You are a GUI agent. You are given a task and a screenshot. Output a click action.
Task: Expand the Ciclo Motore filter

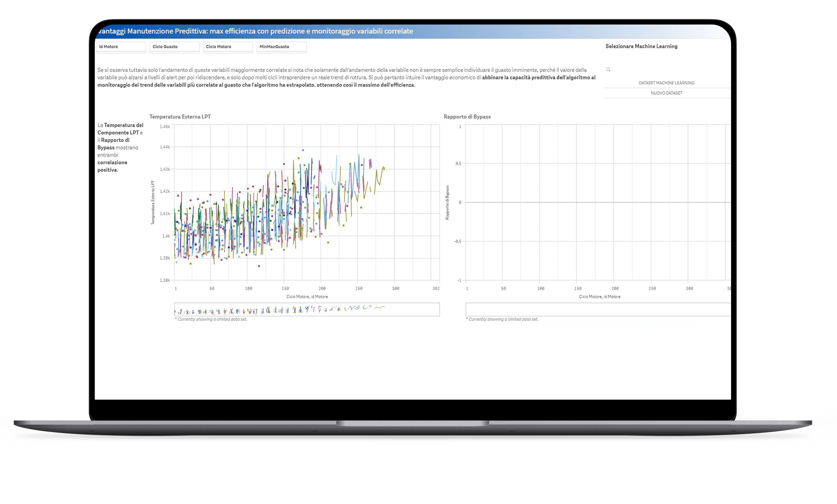(228, 47)
